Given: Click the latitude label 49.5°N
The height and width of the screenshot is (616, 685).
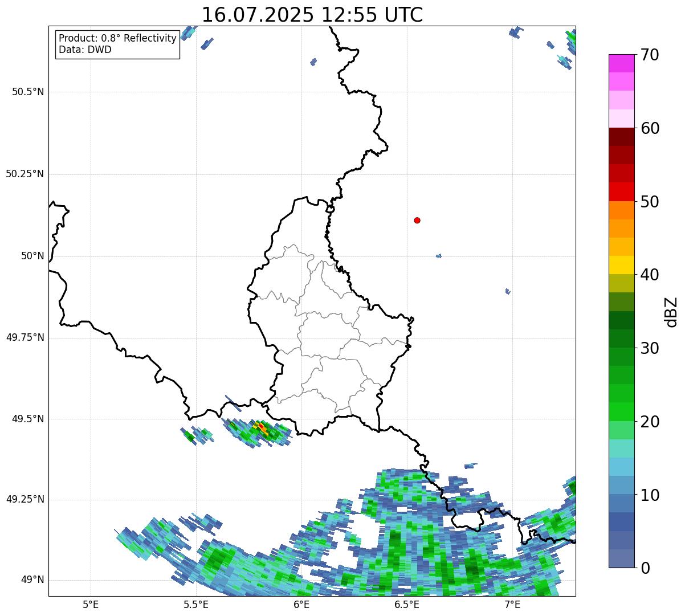Looking at the screenshot, I should click(28, 419).
